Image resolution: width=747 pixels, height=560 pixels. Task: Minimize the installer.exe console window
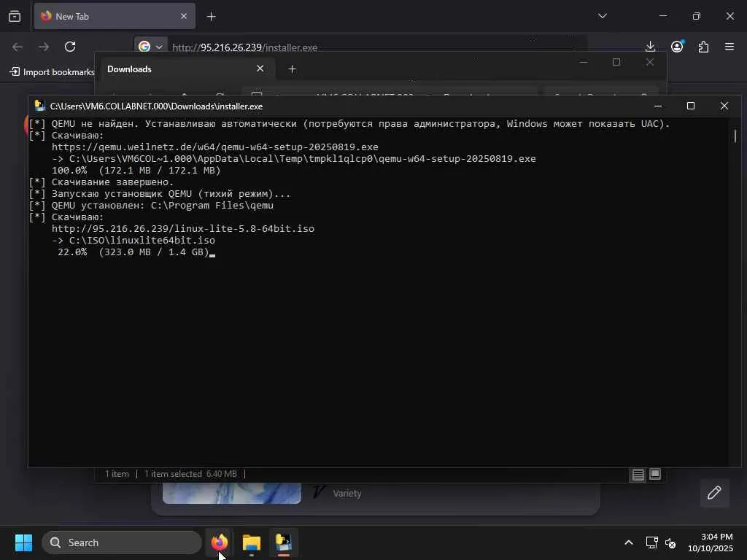point(657,106)
